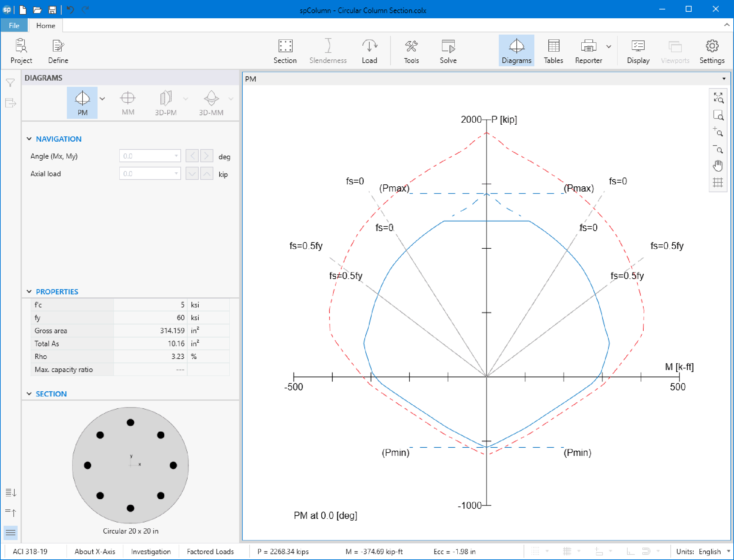Open the Reporter

(x=589, y=51)
